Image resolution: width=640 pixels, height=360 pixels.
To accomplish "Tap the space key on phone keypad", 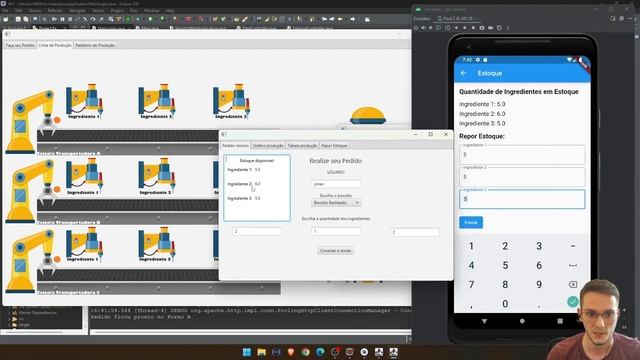I will (x=573, y=265).
